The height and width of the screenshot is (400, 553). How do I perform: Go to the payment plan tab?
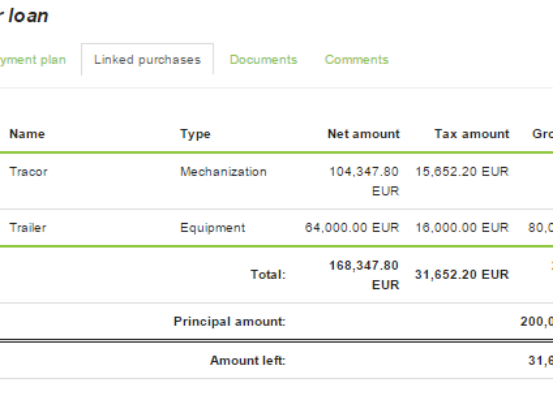click(32, 60)
